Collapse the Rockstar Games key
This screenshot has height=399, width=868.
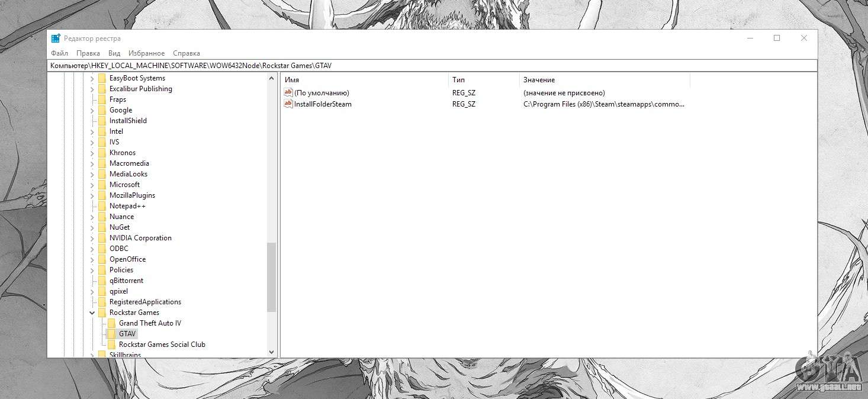click(92, 313)
